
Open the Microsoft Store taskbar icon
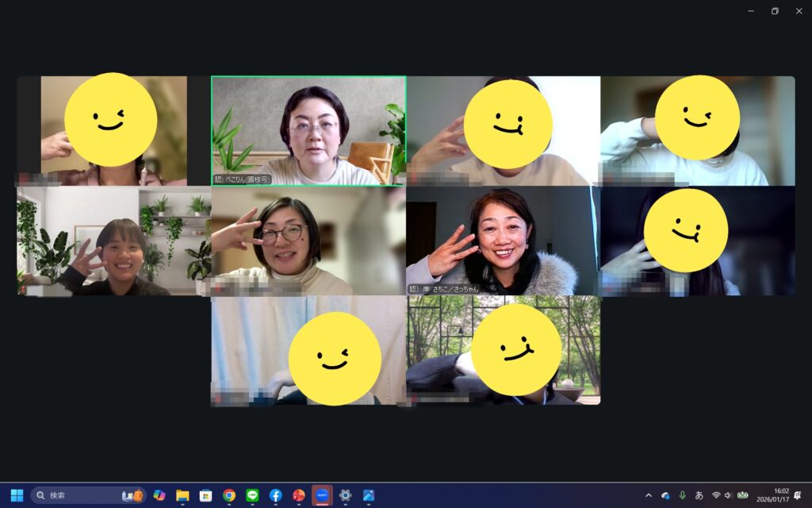(x=205, y=495)
